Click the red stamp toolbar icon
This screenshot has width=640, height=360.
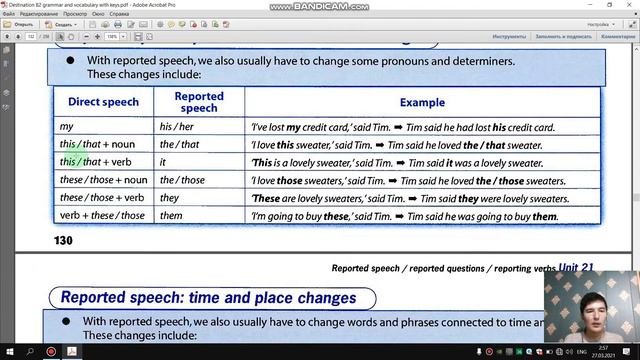tap(226, 24)
